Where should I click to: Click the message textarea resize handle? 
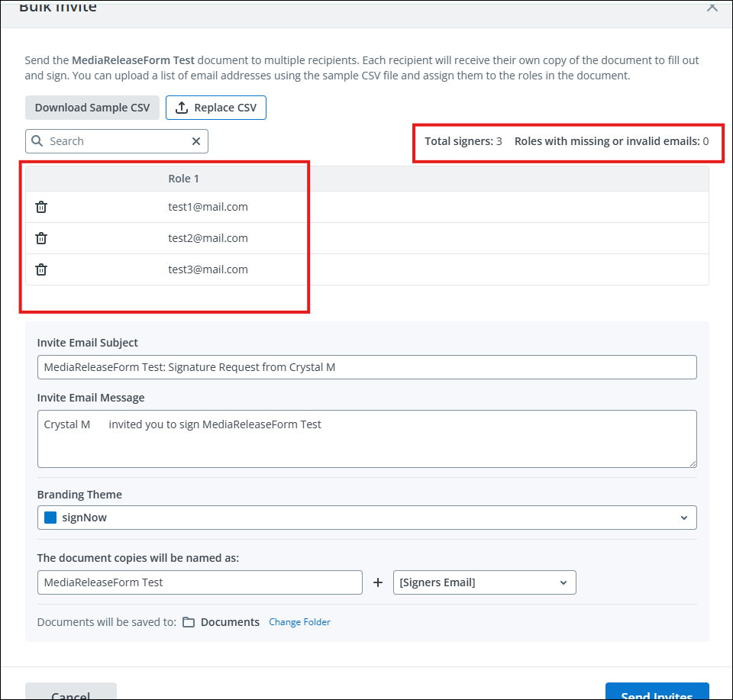click(693, 463)
